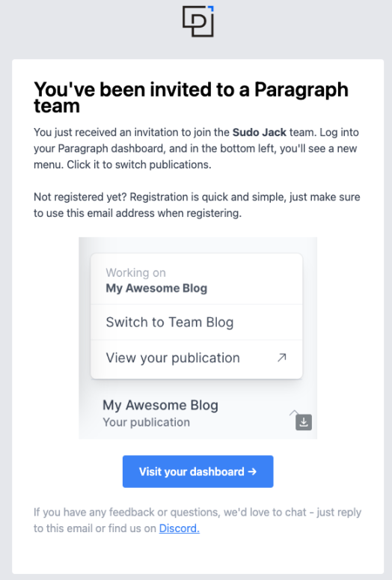Open the Discord link
The height and width of the screenshot is (580, 392).
click(x=180, y=528)
